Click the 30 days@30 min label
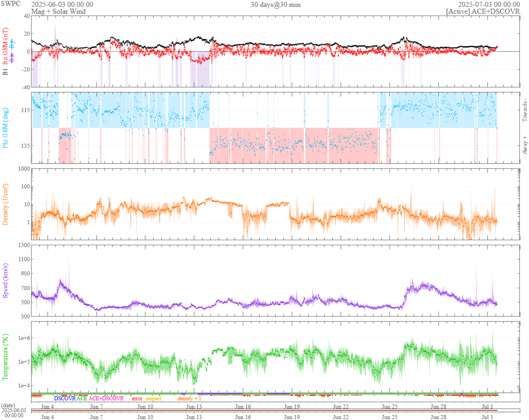This screenshot has height=420, width=529. click(276, 5)
